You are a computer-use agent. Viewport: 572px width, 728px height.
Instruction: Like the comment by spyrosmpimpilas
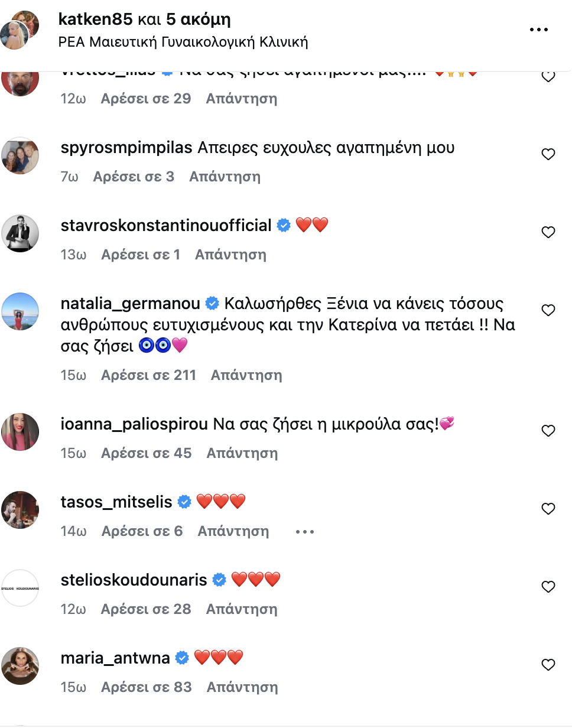tap(548, 155)
